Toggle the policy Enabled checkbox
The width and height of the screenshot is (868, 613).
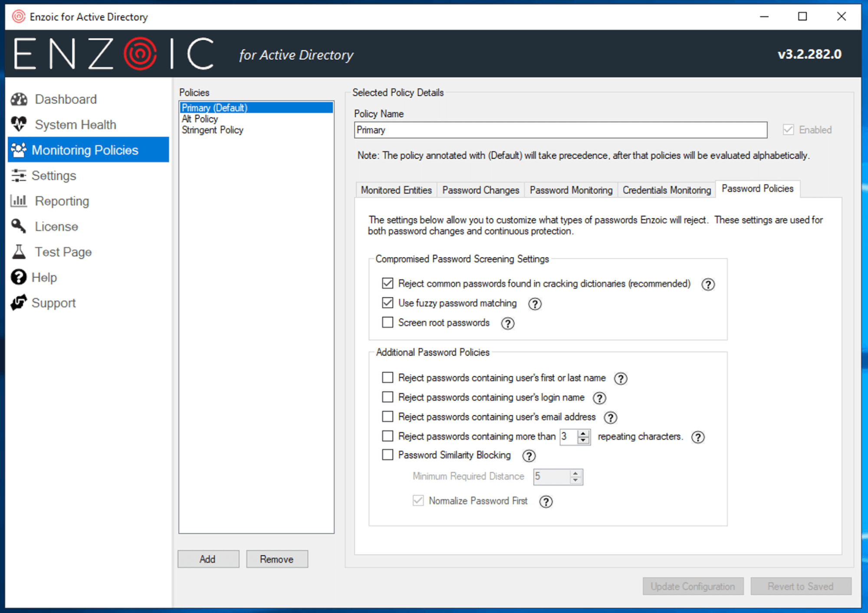pyautogui.click(x=788, y=130)
